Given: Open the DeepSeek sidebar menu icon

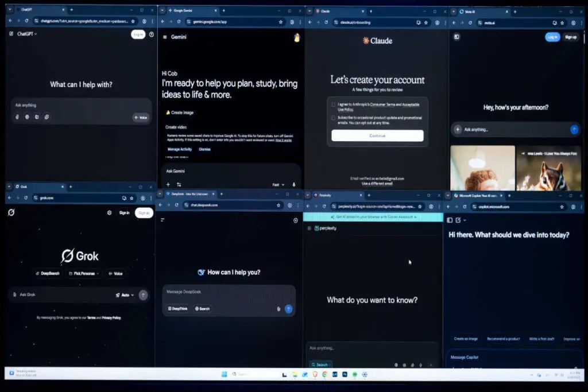Looking at the screenshot, I should tap(163, 220).
